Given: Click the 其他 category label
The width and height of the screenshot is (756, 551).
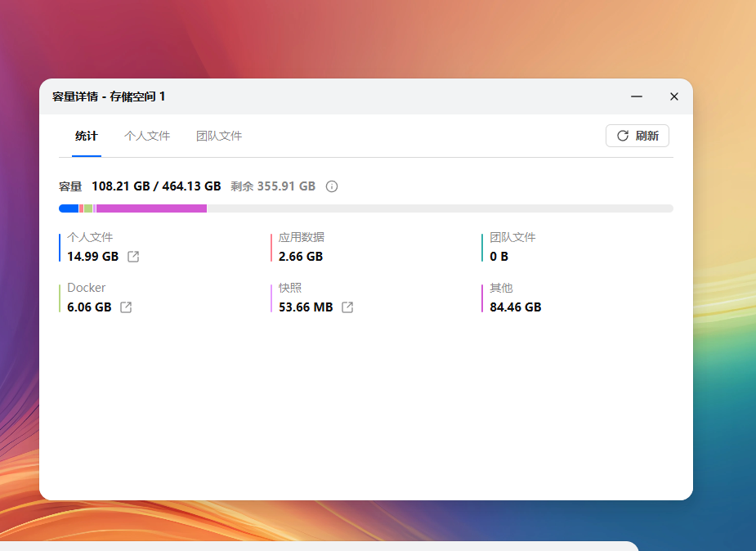Looking at the screenshot, I should coord(501,288).
